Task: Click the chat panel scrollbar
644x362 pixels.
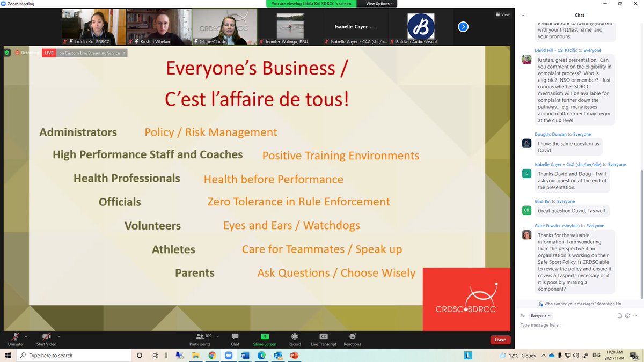Action: (x=642, y=234)
